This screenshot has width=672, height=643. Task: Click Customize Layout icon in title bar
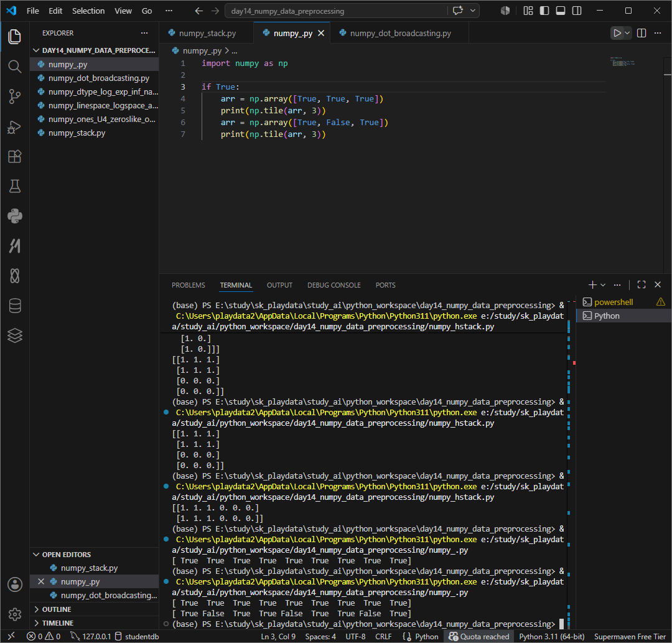528,11
